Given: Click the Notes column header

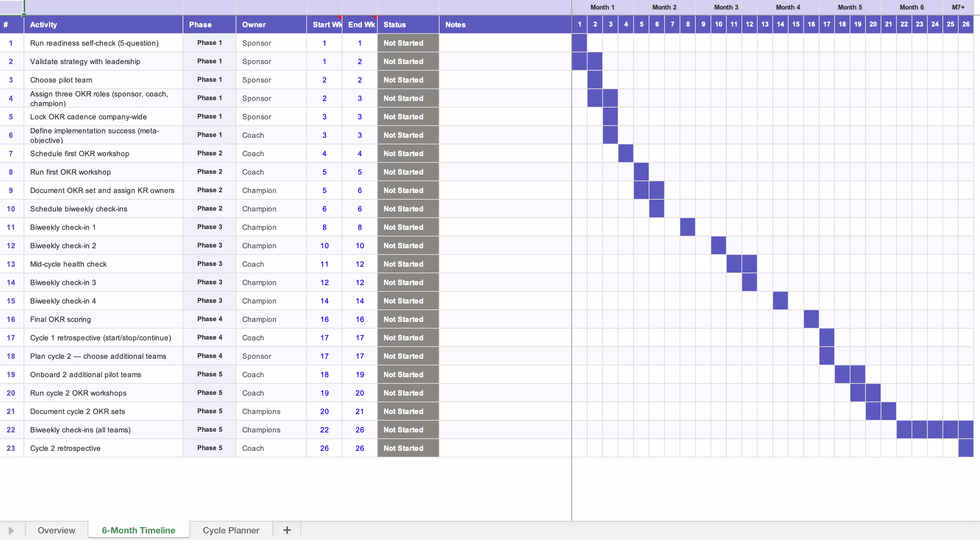Looking at the screenshot, I should (505, 25).
